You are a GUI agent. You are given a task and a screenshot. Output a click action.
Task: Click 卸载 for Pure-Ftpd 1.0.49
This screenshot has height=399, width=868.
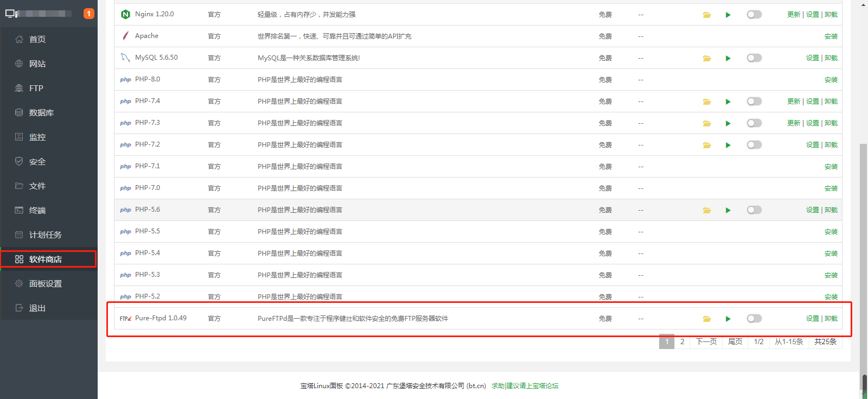[831, 319]
